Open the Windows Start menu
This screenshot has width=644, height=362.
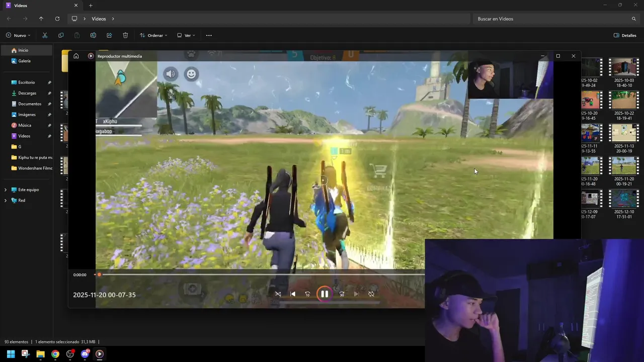tap(11, 354)
